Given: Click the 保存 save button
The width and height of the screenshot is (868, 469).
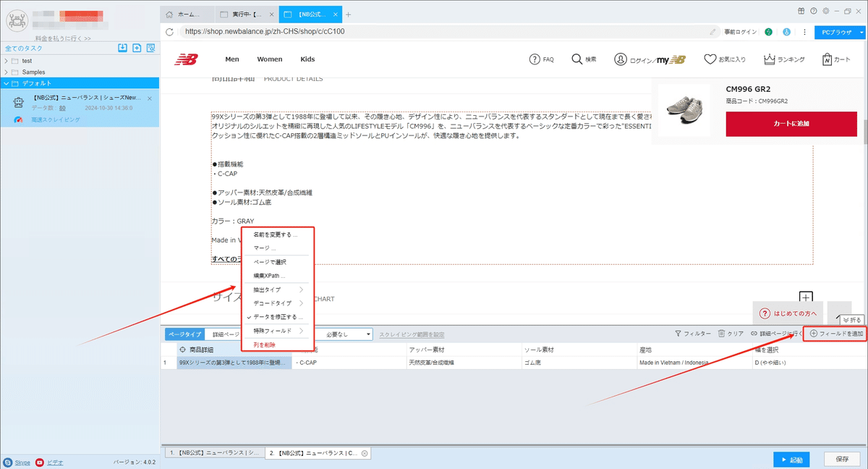Looking at the screenshot, I should coord(842,460).
